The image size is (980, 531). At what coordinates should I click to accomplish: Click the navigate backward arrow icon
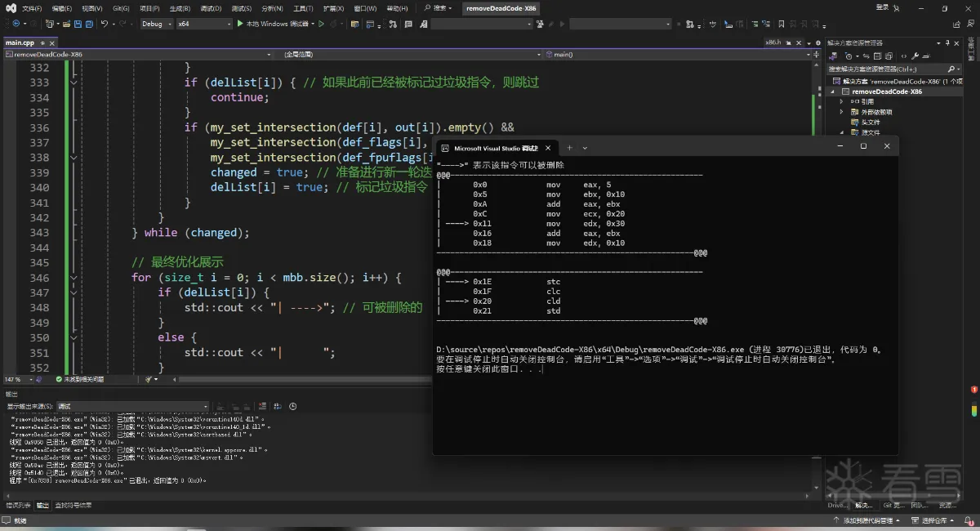point(16,24)
